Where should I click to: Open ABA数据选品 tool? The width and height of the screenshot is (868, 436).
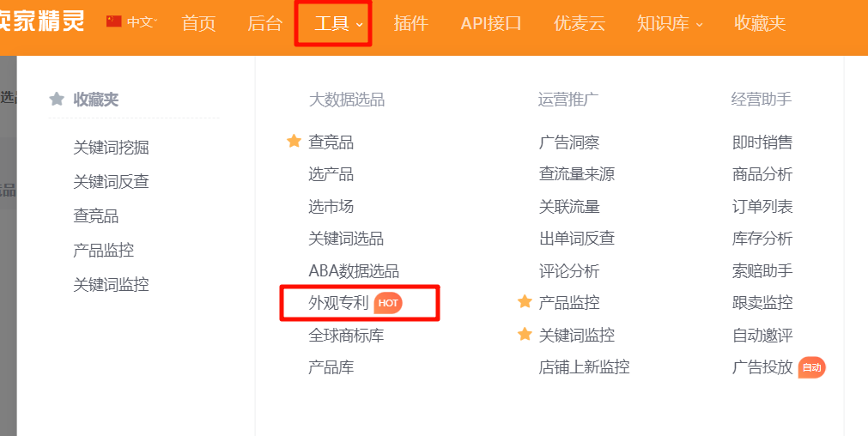pyautogui.click(x=353, y=271)
